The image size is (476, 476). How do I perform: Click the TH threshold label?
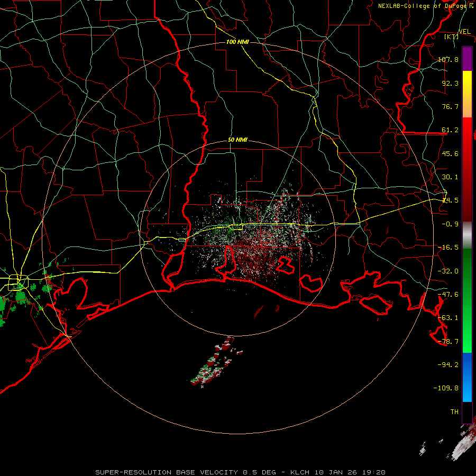454,411
